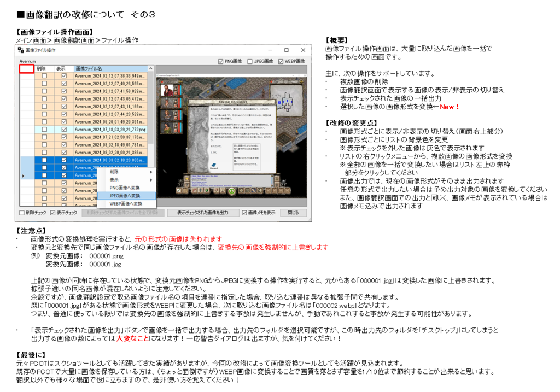The width and height of the screenshot is (560, 392).
Task: Click the game screenshot preview image
Action: point(231,136)
